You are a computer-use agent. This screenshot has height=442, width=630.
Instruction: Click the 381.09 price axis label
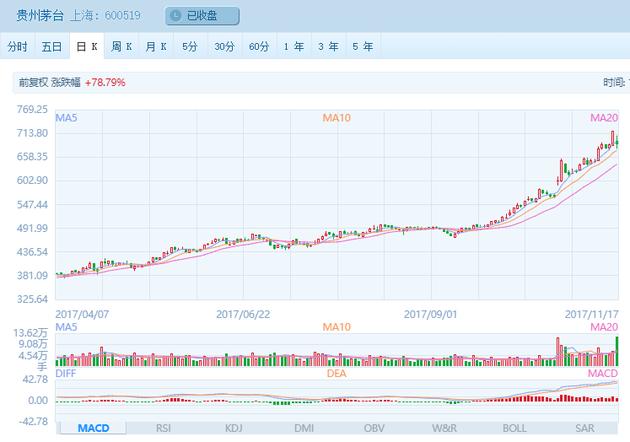pos(32,276)
